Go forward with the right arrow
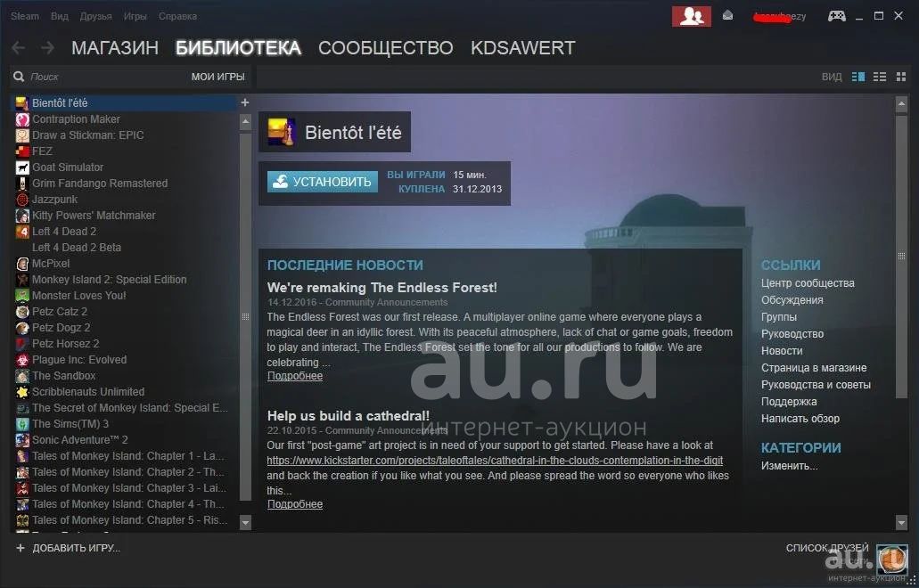This screenshot has width=919, height=588. [47, 47]
